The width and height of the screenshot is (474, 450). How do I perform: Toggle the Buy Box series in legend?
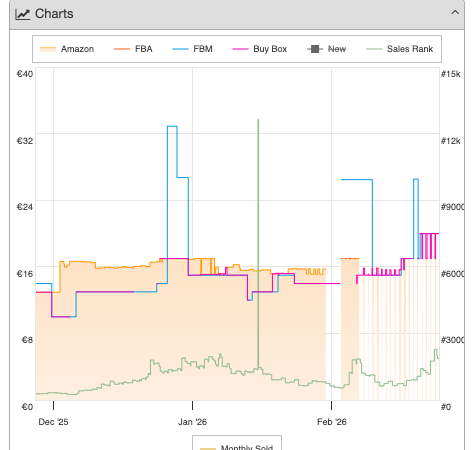pos(260,49)
